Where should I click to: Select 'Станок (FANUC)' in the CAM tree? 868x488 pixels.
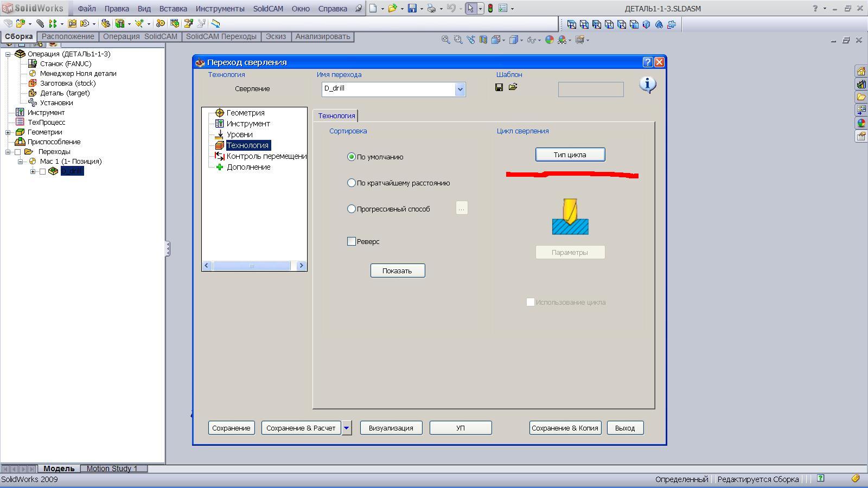pos(66,64)
